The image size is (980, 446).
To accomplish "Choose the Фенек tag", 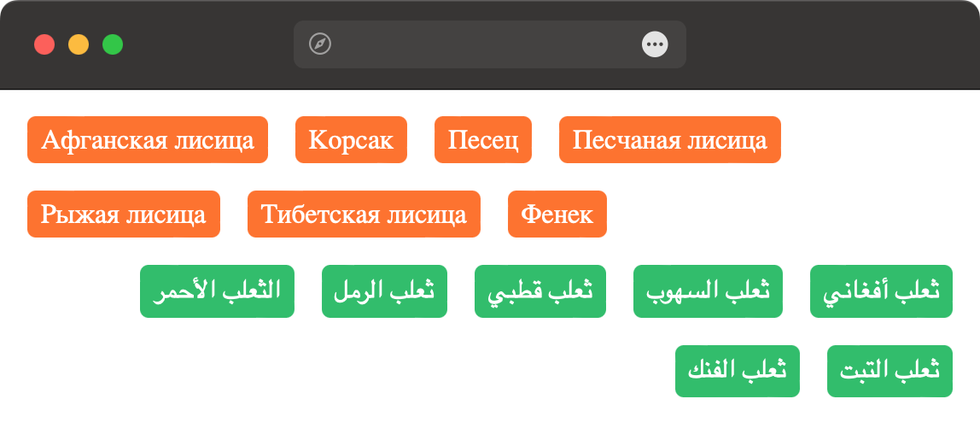I will pos(557,214).
